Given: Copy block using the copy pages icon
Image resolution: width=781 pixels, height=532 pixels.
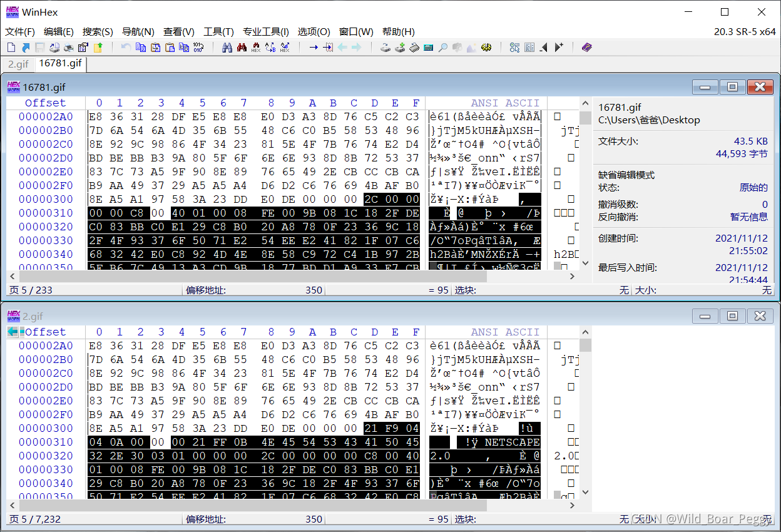Looking at the screenshot, I should (x=140, y=47).
